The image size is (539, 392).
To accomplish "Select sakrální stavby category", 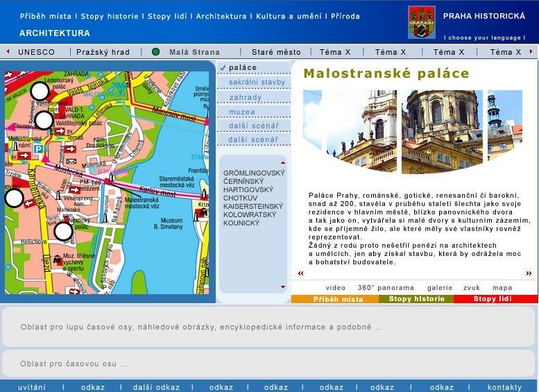I will 257,83.
